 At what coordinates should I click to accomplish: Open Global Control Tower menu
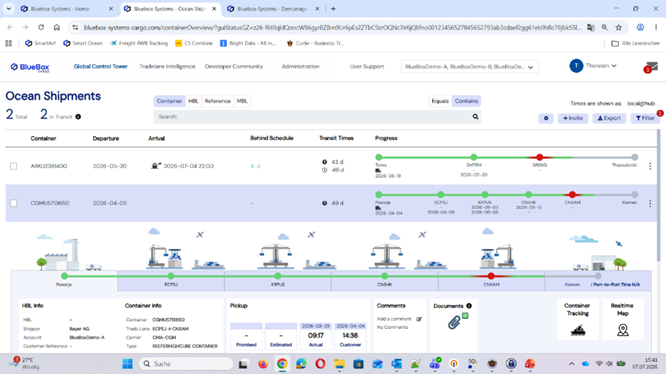(101, 67)
